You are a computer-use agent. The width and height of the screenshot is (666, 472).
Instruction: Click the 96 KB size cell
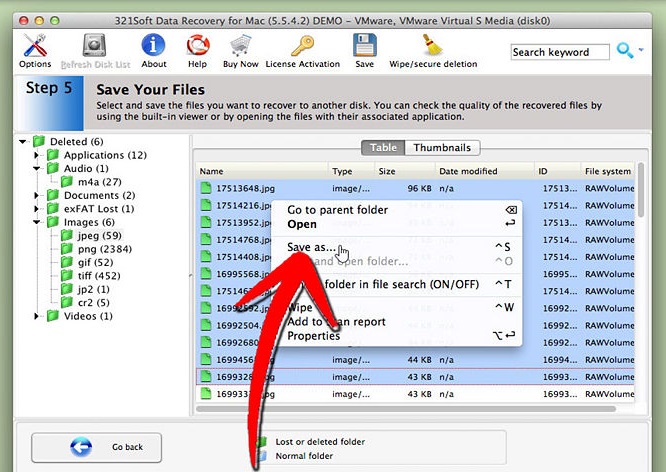coord(419,188)
